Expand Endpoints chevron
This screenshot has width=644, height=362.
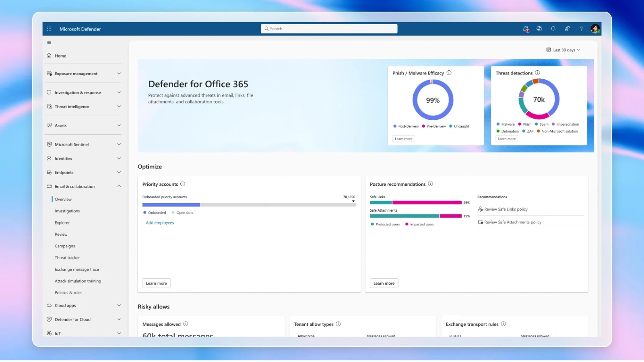[x=119, y=173]
